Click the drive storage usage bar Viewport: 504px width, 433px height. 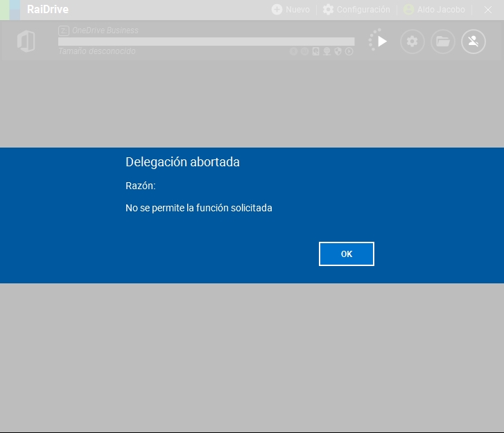[206, 42]
